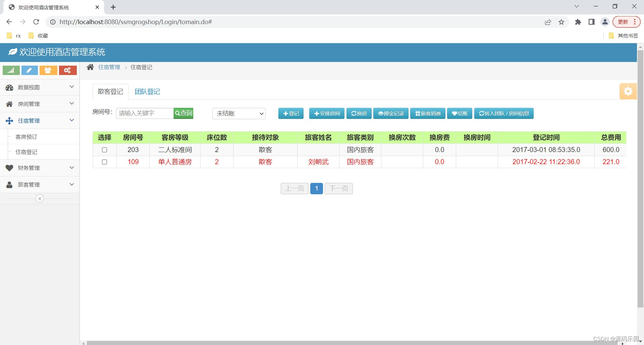Screen dimensions: 644x345
Task: Click the heart icon beside 财务管理
Action: coord(9,168)
